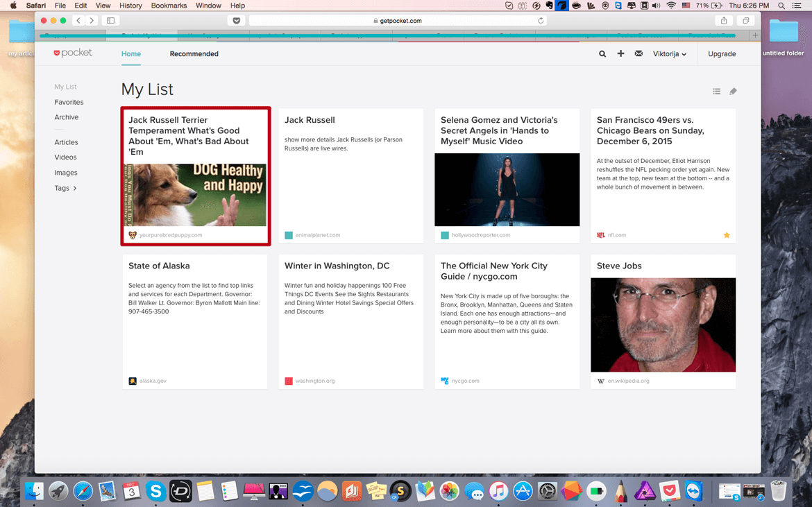Open the battery status menu
The width and height of the screenshot is (812, 507).
[709, 5]
